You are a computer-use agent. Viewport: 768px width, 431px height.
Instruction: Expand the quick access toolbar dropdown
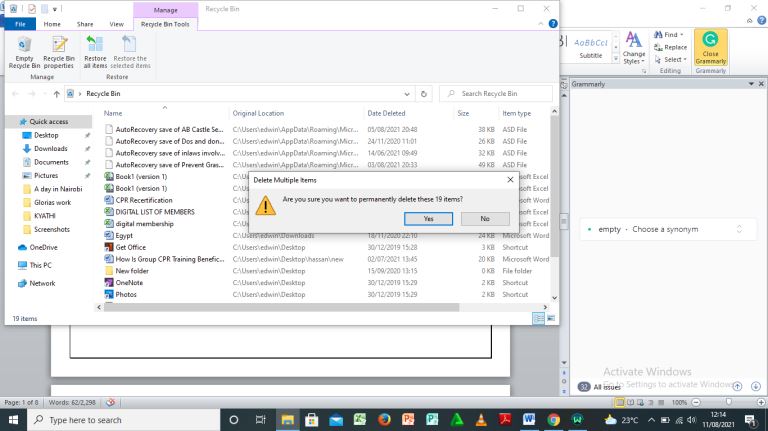(x=54, y=9)
